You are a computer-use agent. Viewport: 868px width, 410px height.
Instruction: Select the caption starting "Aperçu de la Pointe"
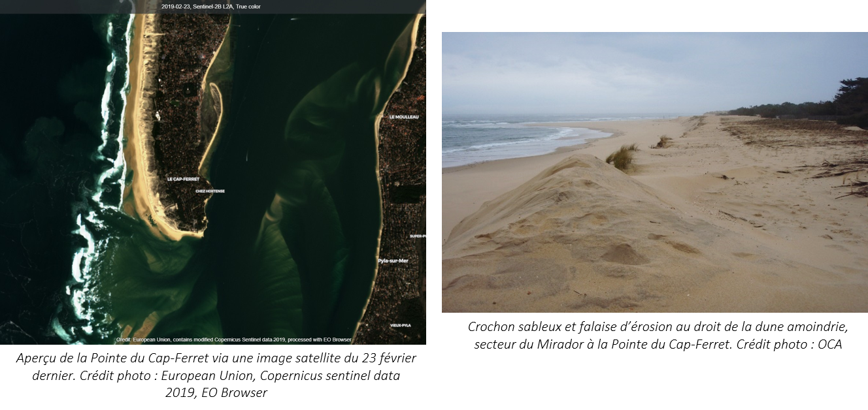(x=216, y=375)
